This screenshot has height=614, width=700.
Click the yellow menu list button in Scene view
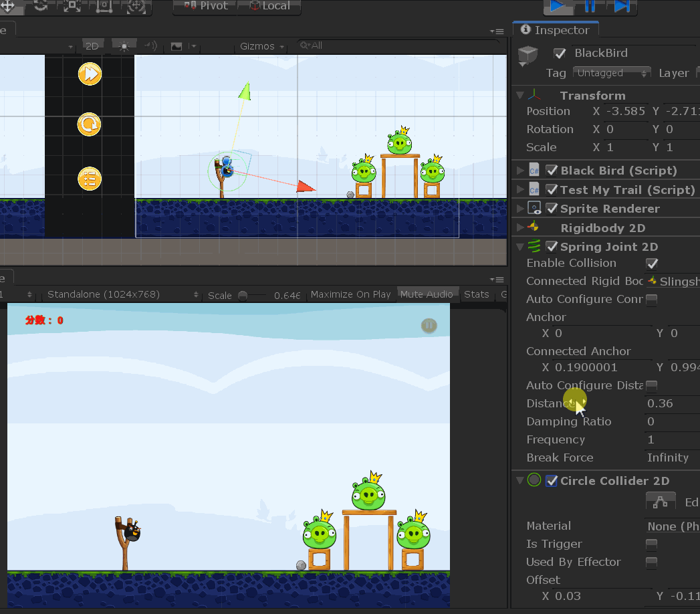[90, 179]
